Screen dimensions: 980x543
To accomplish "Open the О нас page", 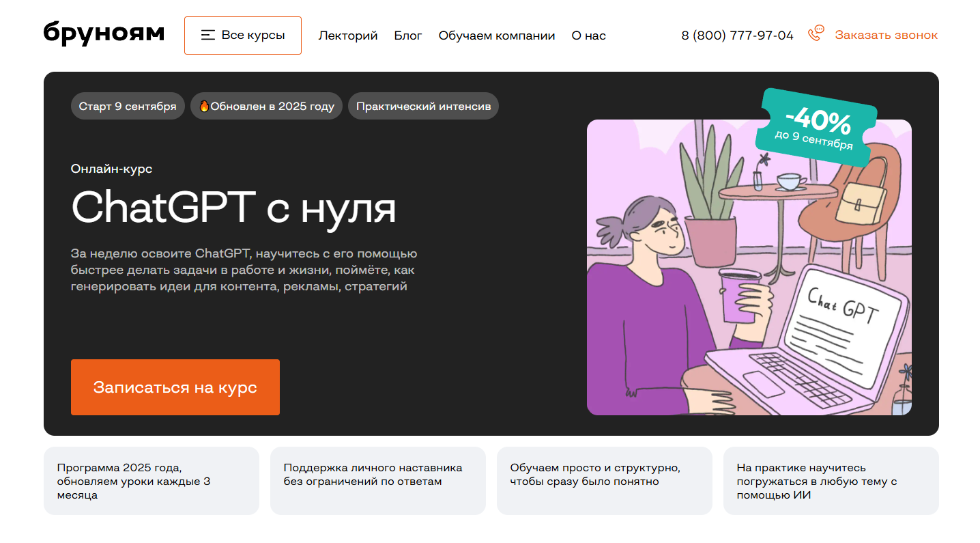I will 589,36.
